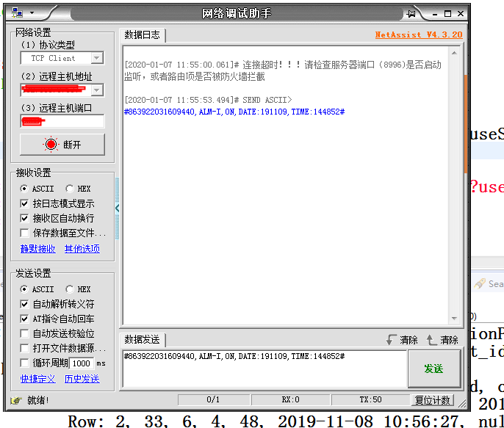The width and height of the screenshot is (504, 428).
Task: Click the window resize grip icon
Action: pos(461,403)
